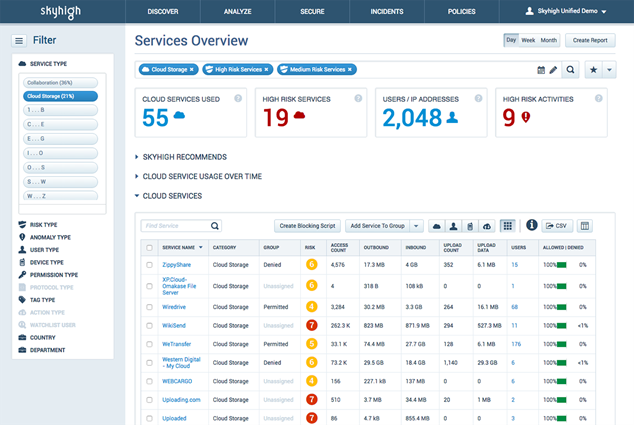634x425 pixels.
Task: Open the Analyze menu in top navigation
Action: click(238, 11)
